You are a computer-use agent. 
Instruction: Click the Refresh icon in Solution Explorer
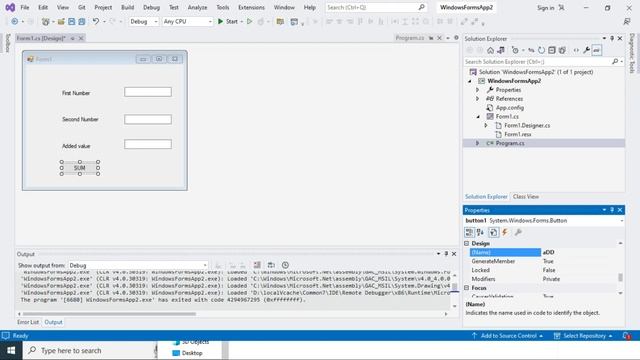point(541,50)
